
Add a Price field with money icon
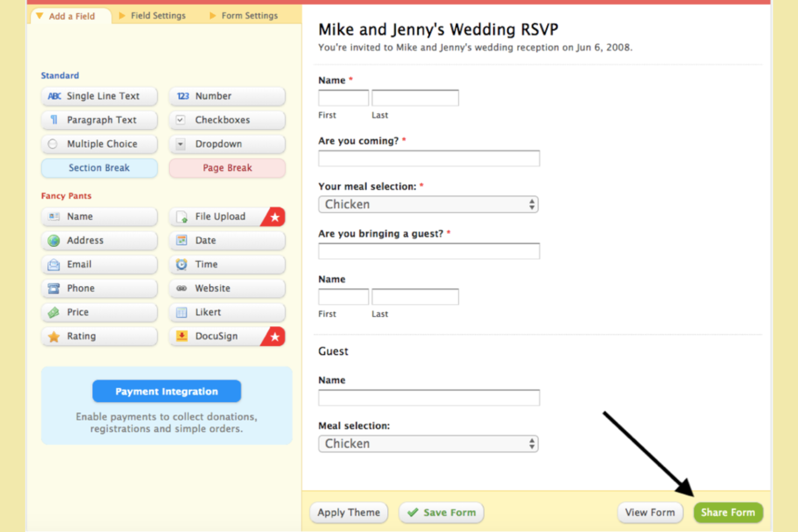click(99, 312)
